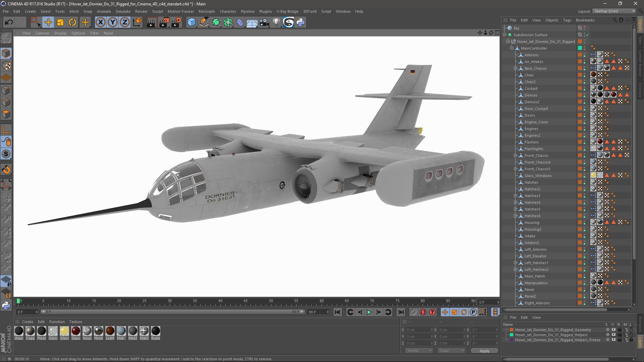Collapse MainController hierarchy
644x362 pixels.
512,48
